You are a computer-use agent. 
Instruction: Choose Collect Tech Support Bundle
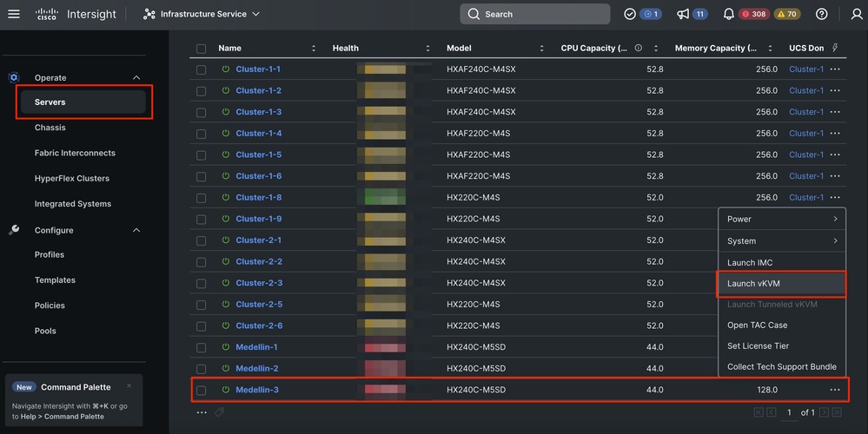click(782, 366)
